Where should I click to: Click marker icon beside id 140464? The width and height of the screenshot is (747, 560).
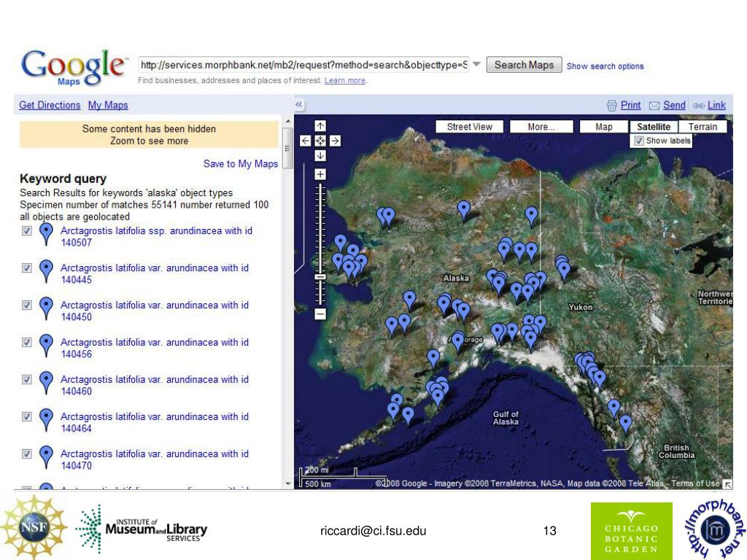(46, 419)
